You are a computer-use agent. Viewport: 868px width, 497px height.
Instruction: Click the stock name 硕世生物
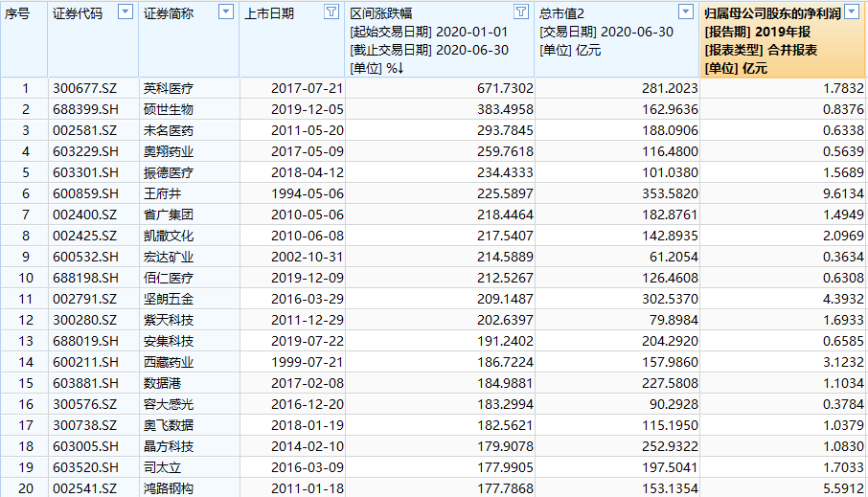(169, 109)
